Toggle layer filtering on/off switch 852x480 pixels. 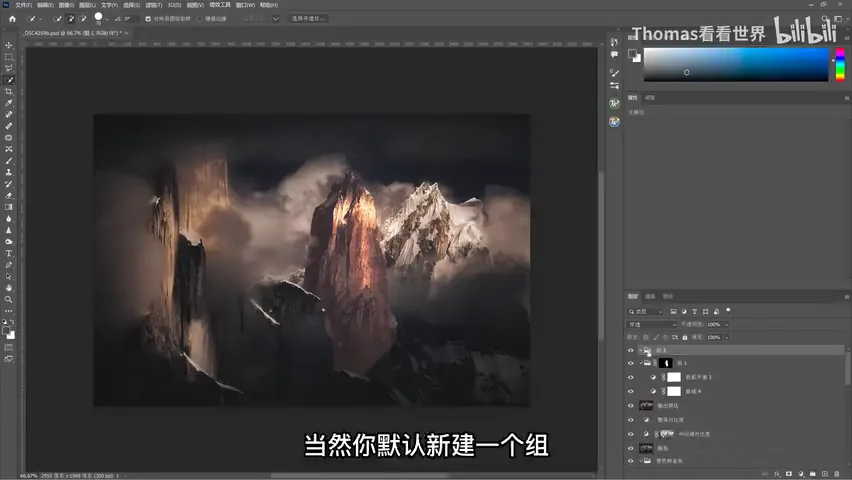coord(728,311)
